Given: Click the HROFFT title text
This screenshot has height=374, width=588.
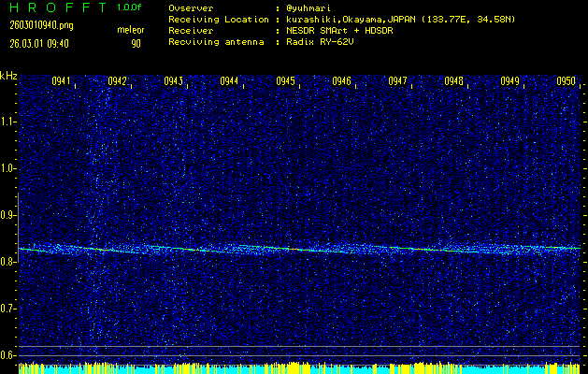Looking at the screenshot, I should point(54,7).
